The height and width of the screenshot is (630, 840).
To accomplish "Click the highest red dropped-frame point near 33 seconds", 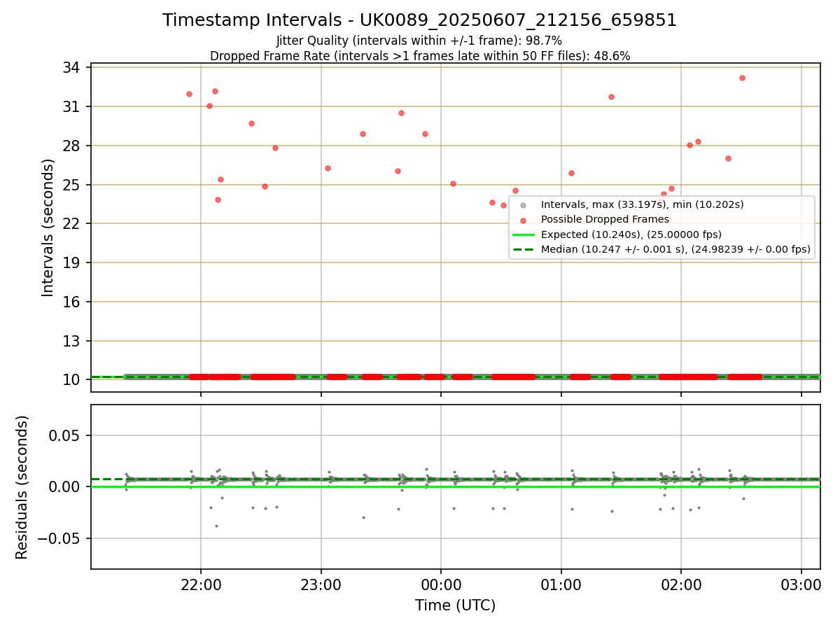I will pos(742,78).
